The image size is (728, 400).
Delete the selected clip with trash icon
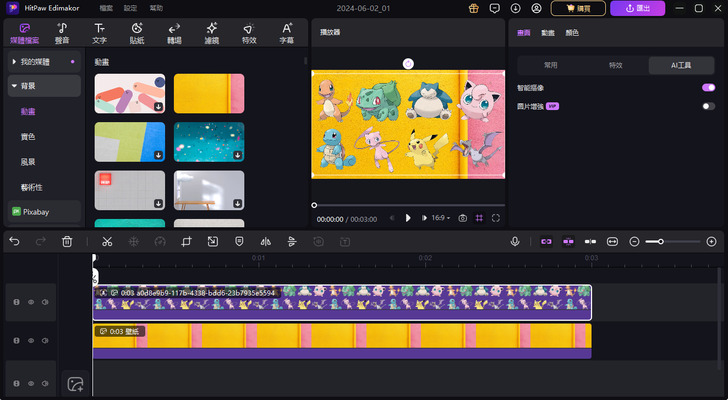coord(67,241)
